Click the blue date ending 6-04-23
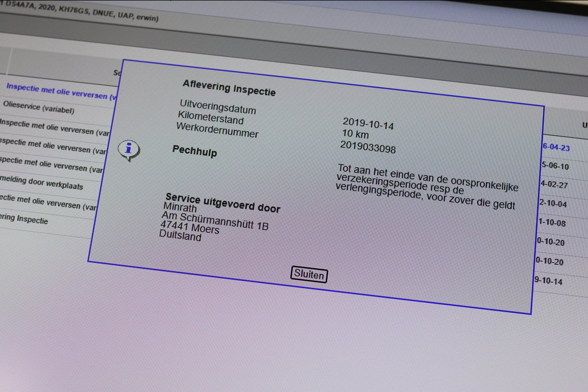The width and height of the screenshot is (588, 392). pyautogui.click(x=556, y=148)
